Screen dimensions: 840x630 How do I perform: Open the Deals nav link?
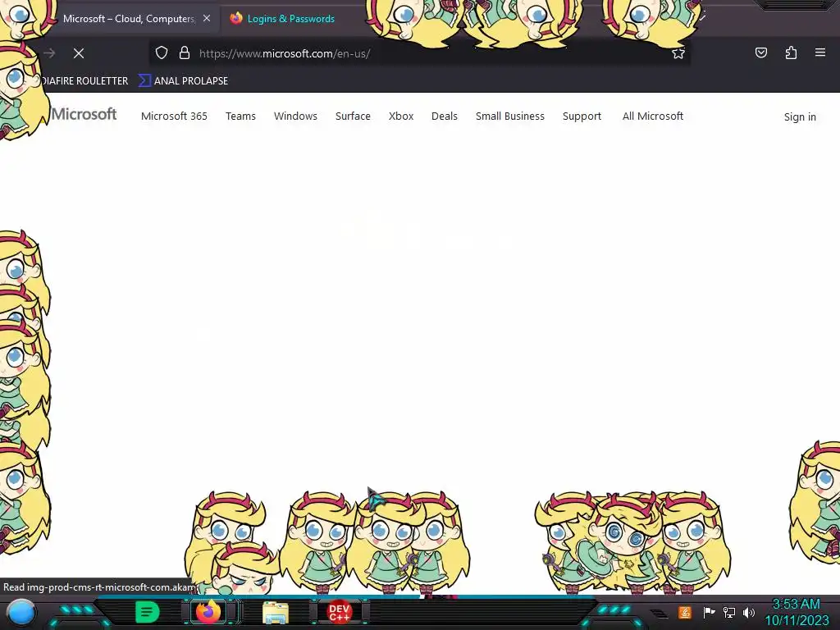pos(445,116)
